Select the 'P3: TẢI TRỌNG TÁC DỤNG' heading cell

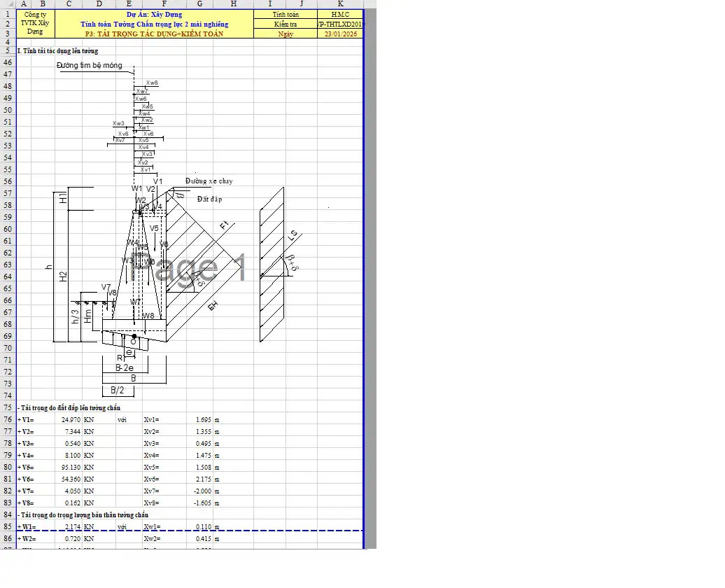pos(154,34)
